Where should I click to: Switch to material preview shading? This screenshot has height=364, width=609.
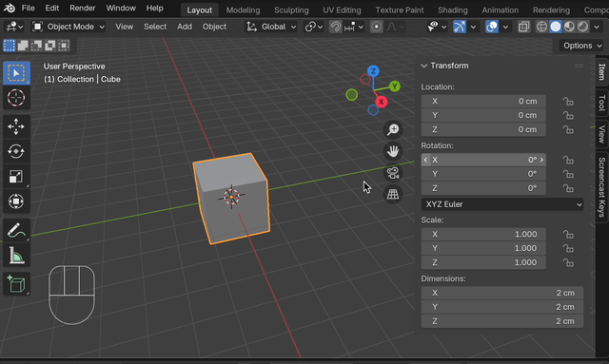pos(569,27)
